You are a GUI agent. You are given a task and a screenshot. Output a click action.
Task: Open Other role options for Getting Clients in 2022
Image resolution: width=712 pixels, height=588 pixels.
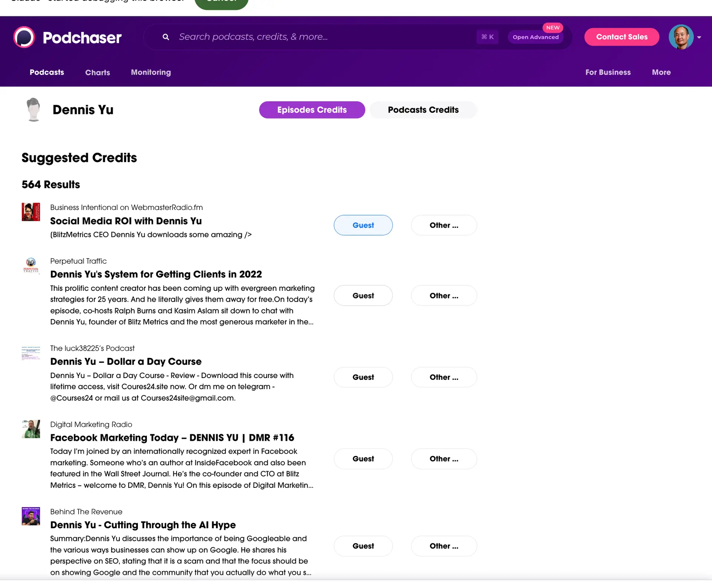click(x=444, y=295)
